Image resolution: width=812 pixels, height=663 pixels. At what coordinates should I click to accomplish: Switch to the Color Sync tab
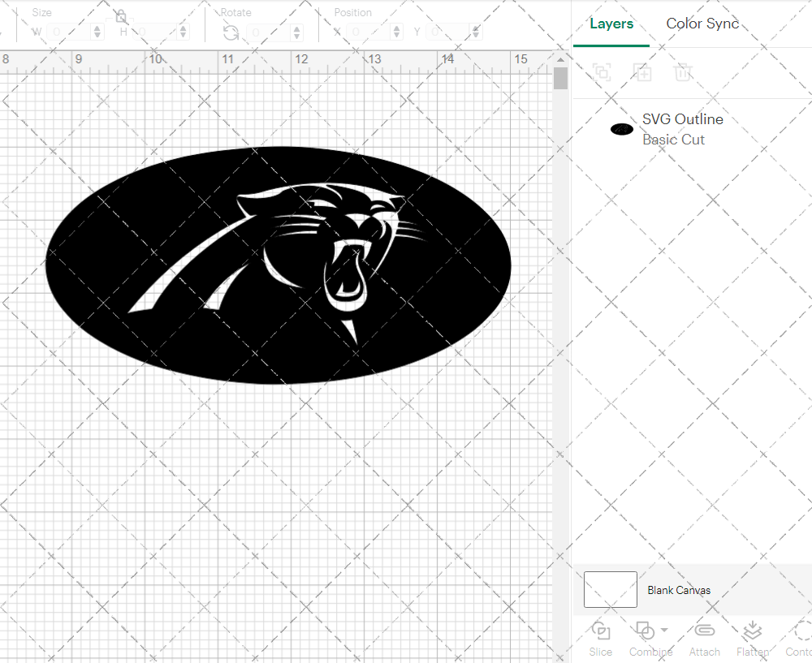click(702, 24)
